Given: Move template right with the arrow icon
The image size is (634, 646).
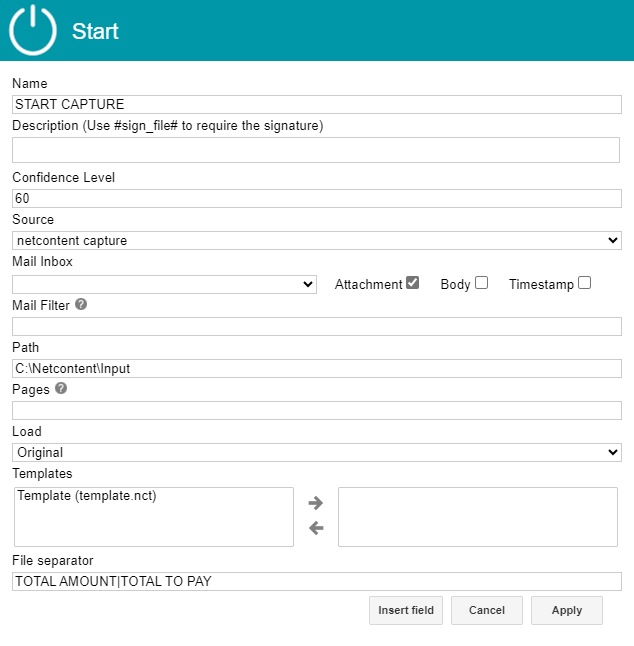Looking at the screenshot, I should (x=316, y=503).
